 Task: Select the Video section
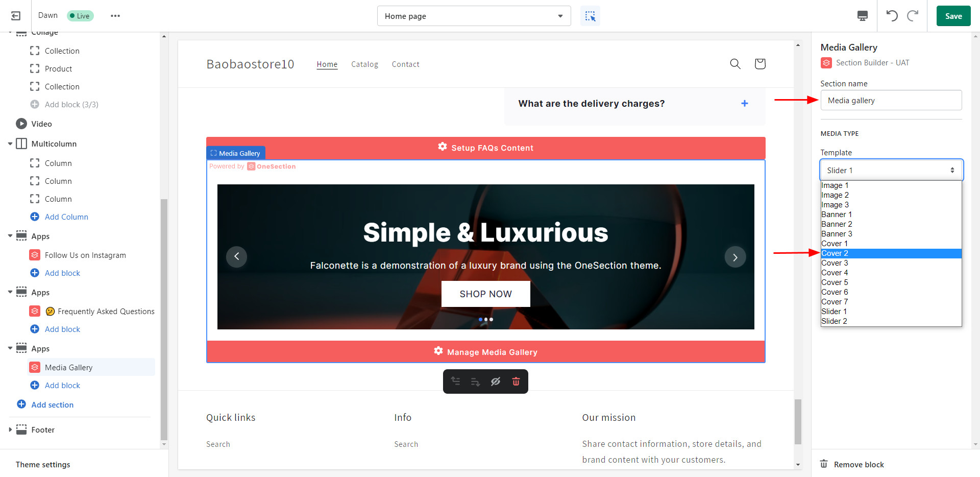coord(41,124)
